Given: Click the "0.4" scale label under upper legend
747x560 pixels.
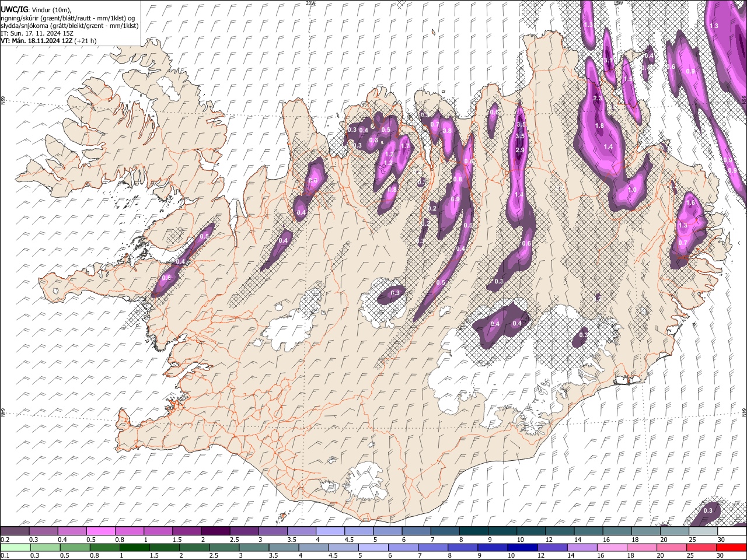Looking at the screenshot, I should (x=62, y=540).
